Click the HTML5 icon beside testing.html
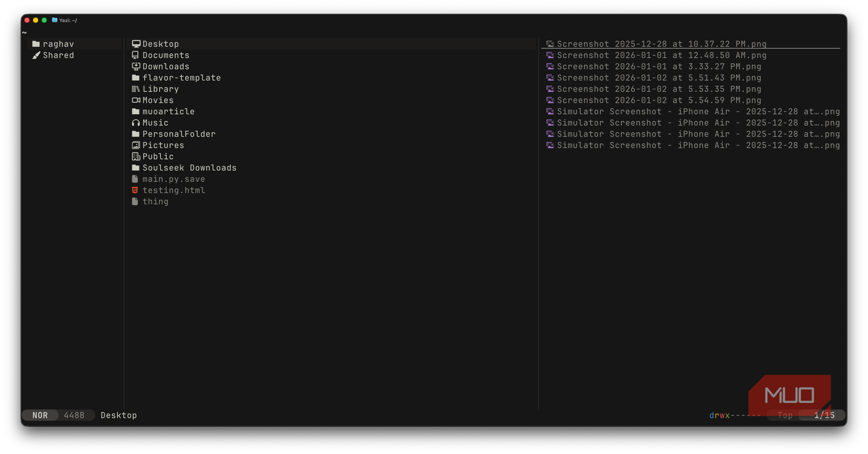The image size is (868, 454). pos(135,190)
